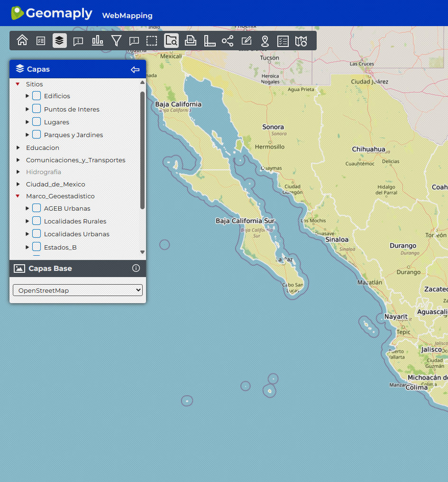Enable the Edificios layer checkbox

point(37,96)
